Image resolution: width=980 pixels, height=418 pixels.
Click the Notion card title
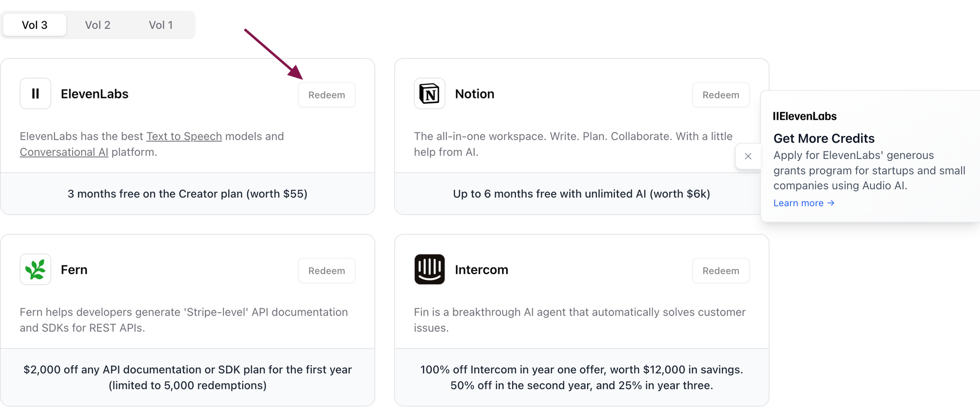point(474,94)
